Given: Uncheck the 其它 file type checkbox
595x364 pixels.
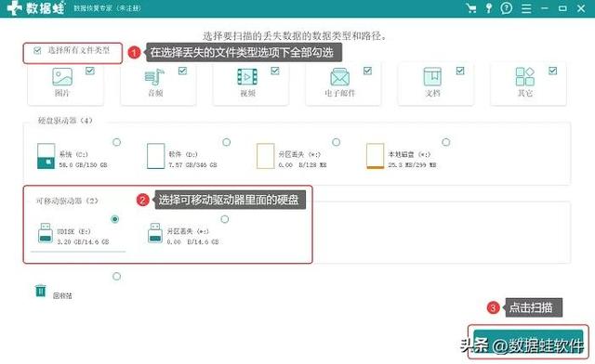Looking at the screenshot, I should point(553,71).
